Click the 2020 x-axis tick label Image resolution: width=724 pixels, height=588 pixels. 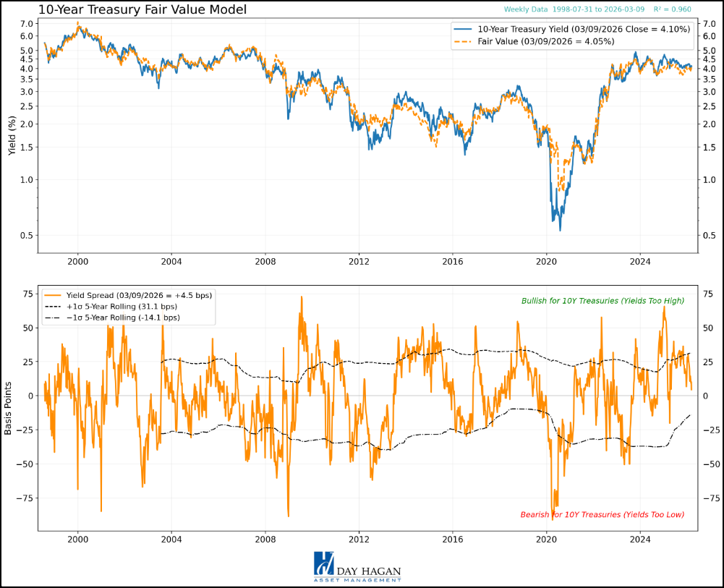[548, 261]
